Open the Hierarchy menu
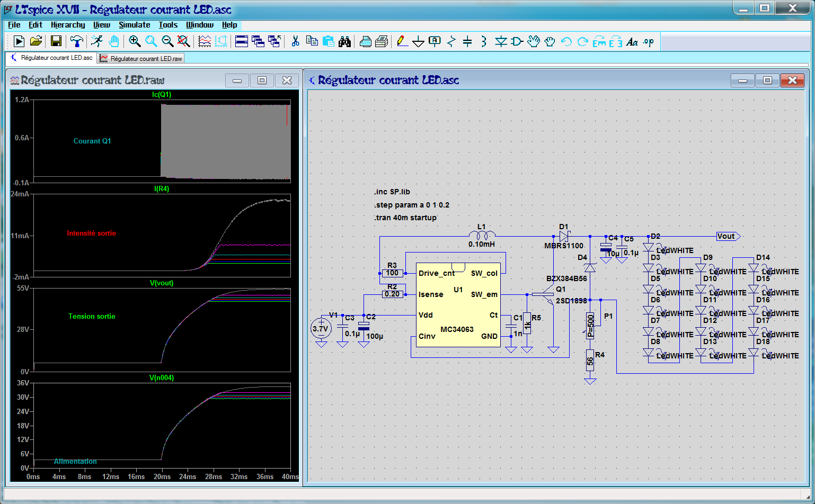815x504 pixels. pos(68,25)
